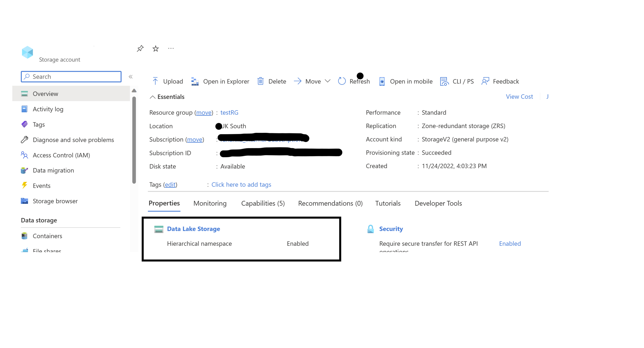Expand the Move dropdown chevron
Viewport: 644px width, 348px height.
(327, 81)
